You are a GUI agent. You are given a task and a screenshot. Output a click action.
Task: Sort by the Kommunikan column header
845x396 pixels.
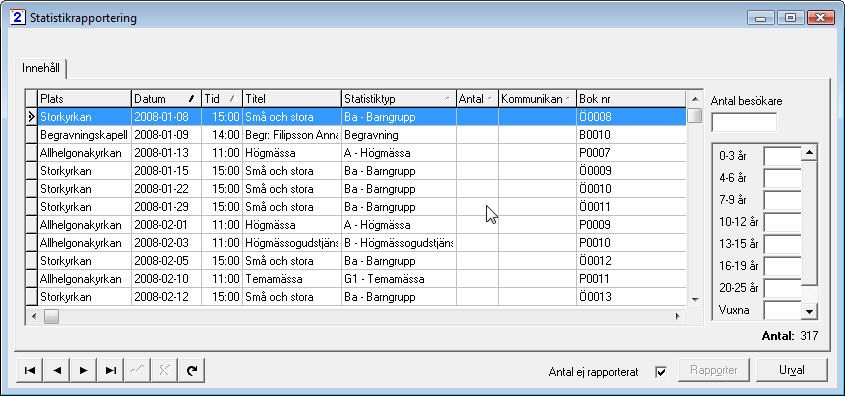click(537, 99)
